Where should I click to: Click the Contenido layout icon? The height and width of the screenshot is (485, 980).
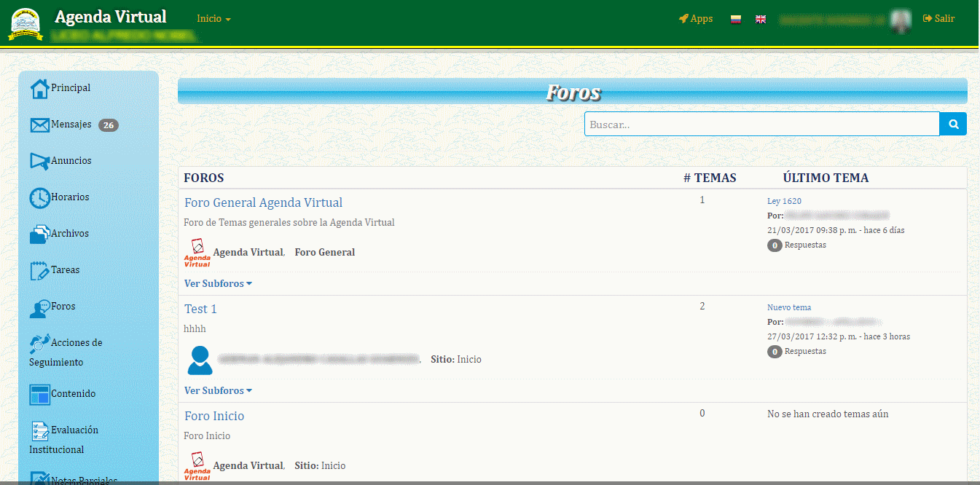[39, 394]
